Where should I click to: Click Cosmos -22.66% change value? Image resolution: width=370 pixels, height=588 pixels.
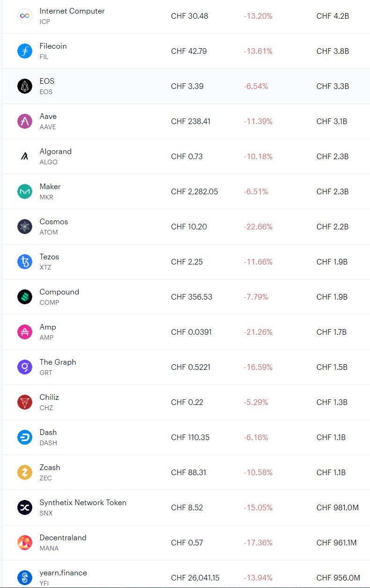tap(258, 227)
